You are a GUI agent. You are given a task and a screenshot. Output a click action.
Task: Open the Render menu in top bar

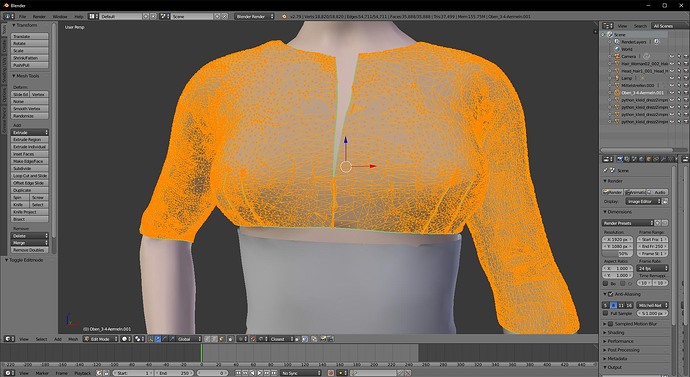tap(39, 16)
